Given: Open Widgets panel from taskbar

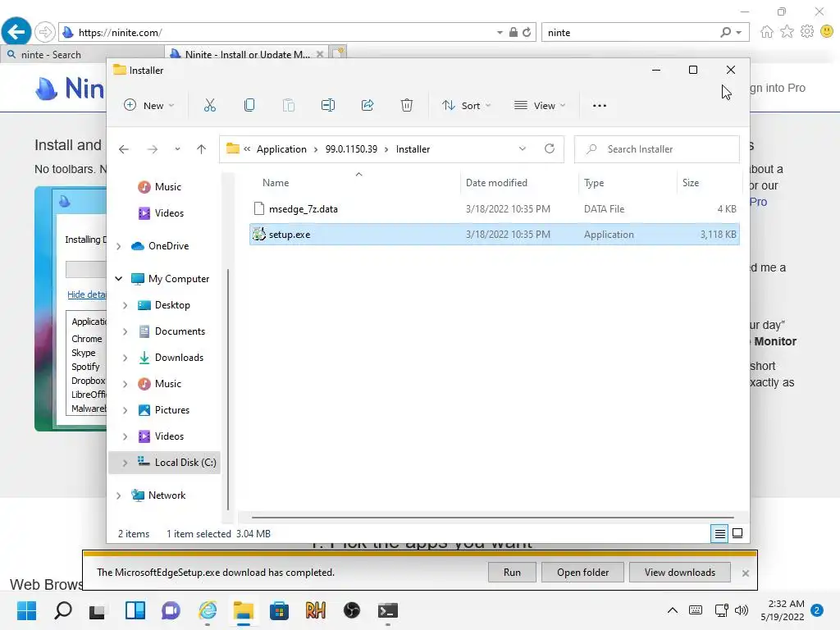Looking at the screenshot, I should tap(135, 610).
